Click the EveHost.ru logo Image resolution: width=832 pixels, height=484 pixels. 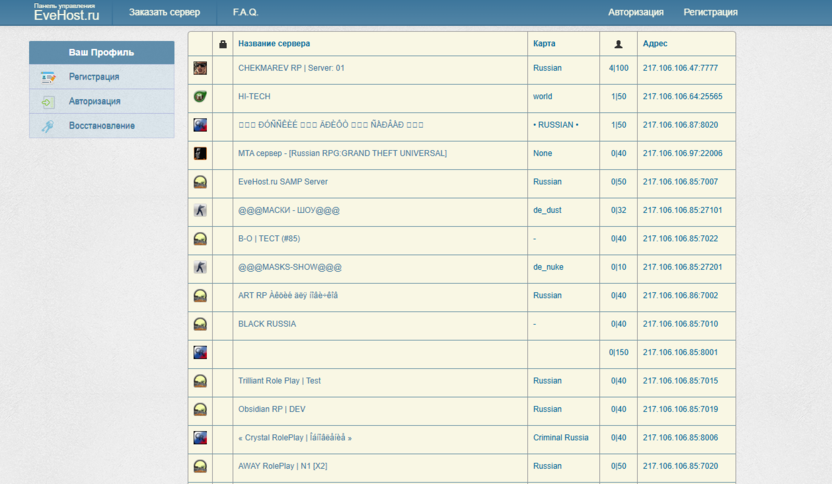pos(66,12)
